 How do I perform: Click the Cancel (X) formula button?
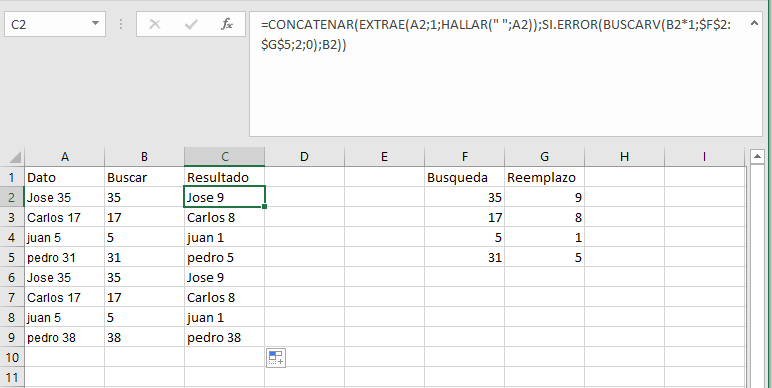click(155, 24)
